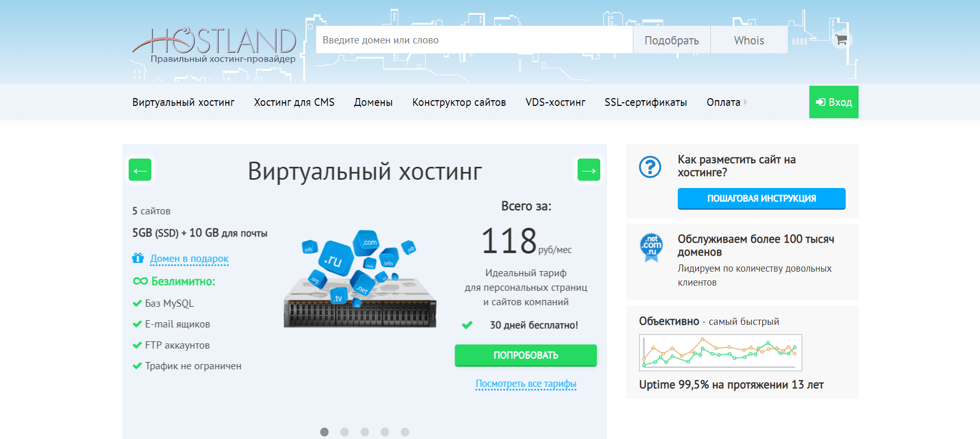Select the second carousel dot
The height and width of the screenshot is (439, 980).
[x=345, y=432]
